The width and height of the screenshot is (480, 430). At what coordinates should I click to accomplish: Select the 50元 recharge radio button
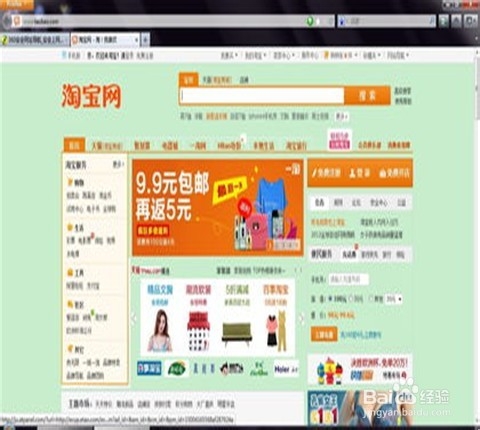pyautogui.click(x=350, y=299)
